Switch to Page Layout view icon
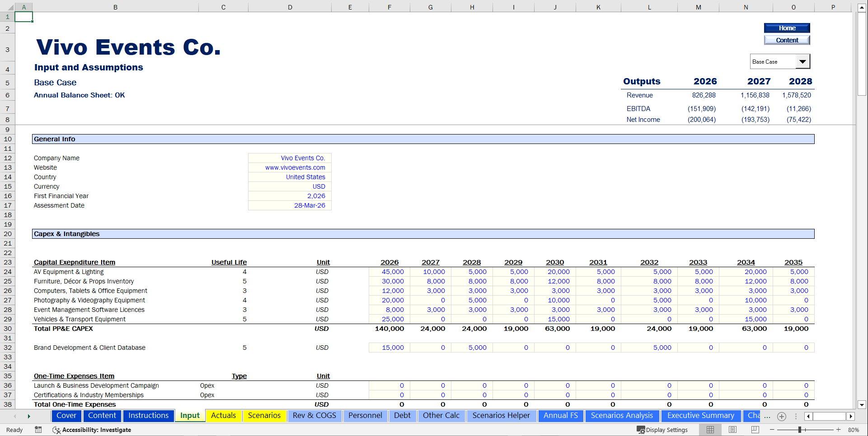868x436 pixels. (x=732, y=430)
